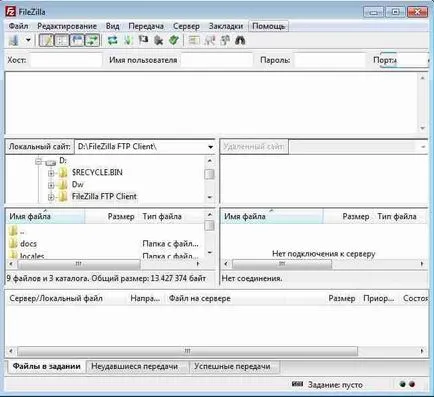Screen dimensions: 434x397
Task: Toggle directory comparison icon
Action: point(210,40)
